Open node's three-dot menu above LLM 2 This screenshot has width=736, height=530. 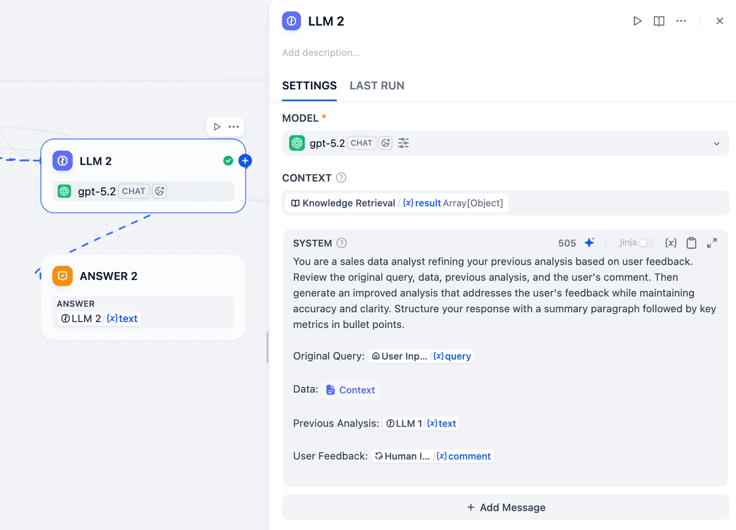tap(234, 127)
